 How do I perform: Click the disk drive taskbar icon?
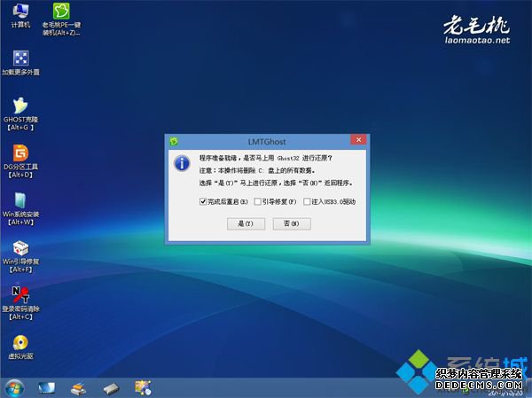111,387
